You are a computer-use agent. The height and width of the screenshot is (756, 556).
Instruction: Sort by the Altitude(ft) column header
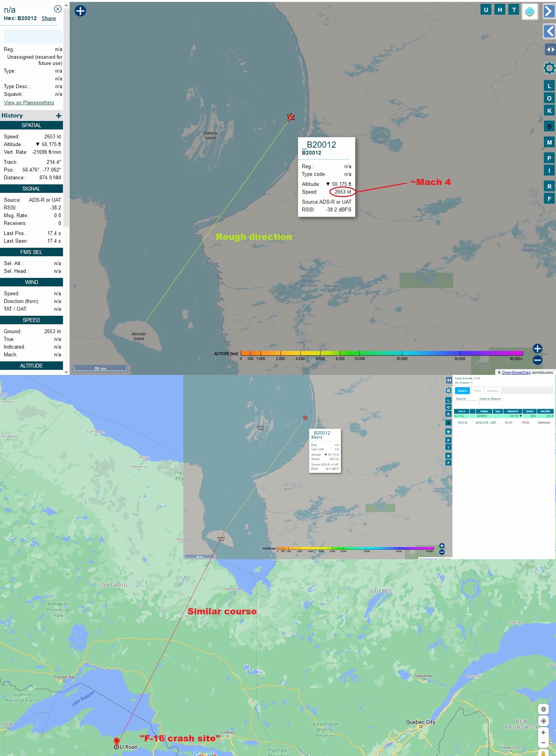[513, 411]
